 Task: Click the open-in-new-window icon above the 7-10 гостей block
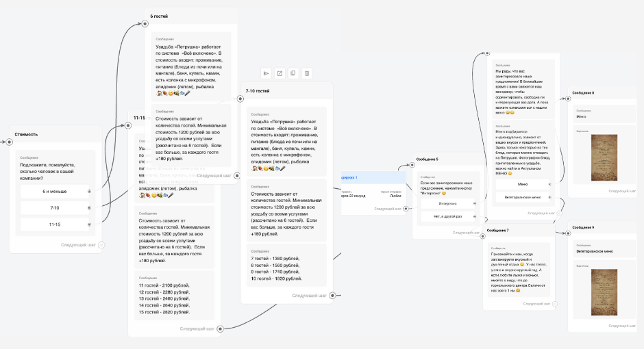[280, 73]
